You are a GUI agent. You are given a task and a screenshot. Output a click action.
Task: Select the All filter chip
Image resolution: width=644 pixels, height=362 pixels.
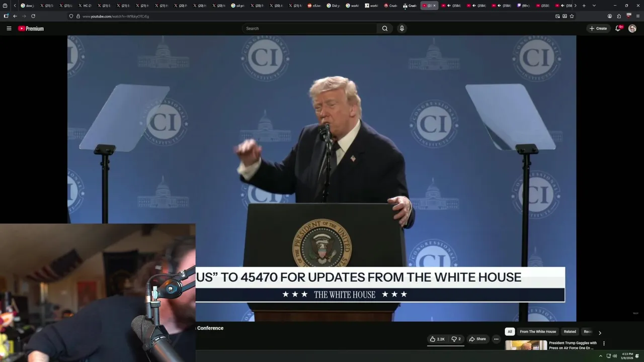pos(510,332)
